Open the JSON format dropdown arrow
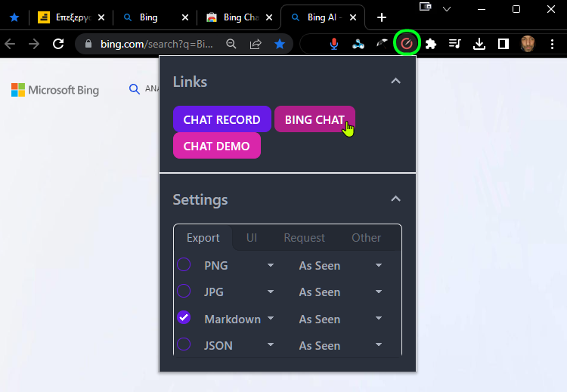The height and width of the screenshot is (392, 567). coord(271,344)
